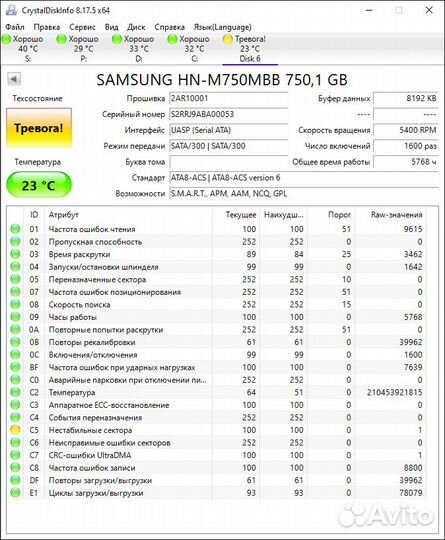Open the Файл menu

pyautogui.click(x=15, y=27)
